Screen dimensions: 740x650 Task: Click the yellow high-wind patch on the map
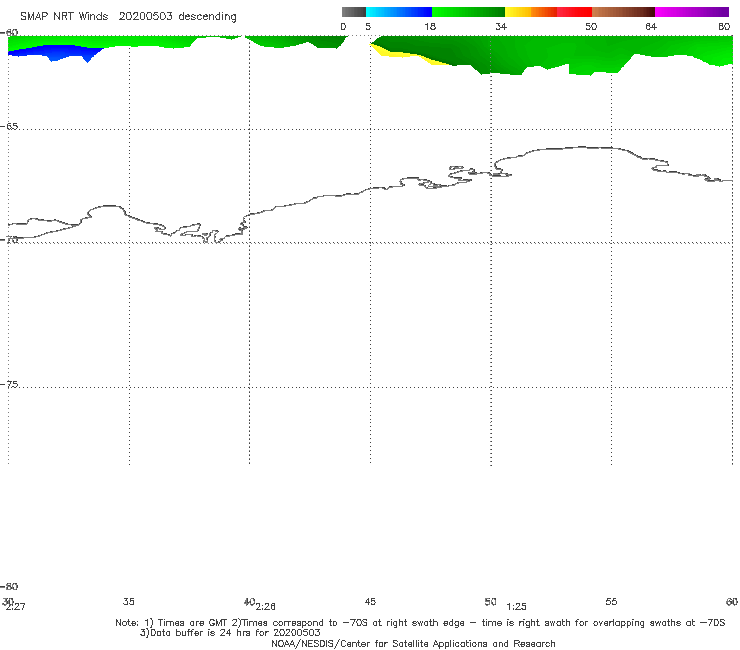tap(406, 55)
